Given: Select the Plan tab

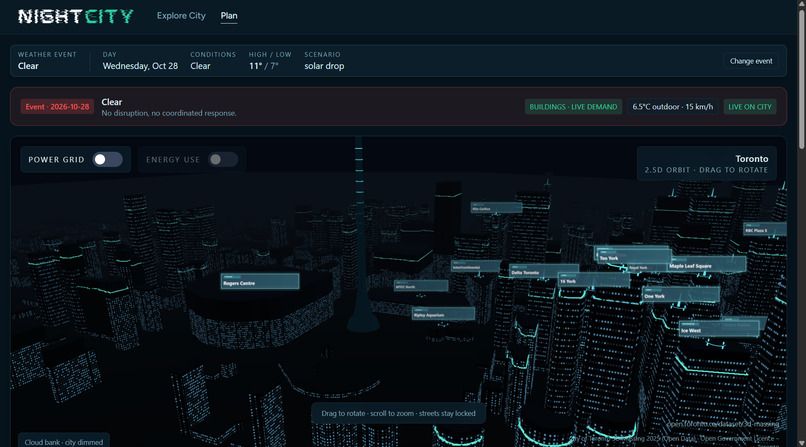Looking at the screenshot, I should point(229,16).
